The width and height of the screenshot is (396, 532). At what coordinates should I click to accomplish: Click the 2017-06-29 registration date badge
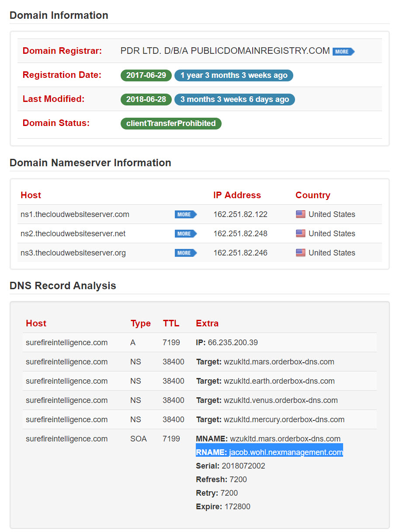click(x=146, y=75)
